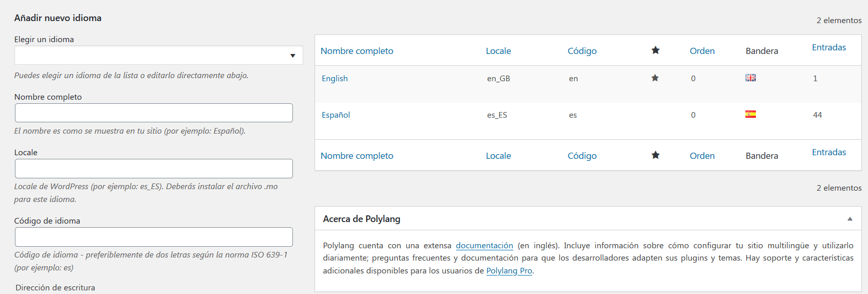Click the order value 0 in Español row
868x294 pixels.
pos(693,115)
